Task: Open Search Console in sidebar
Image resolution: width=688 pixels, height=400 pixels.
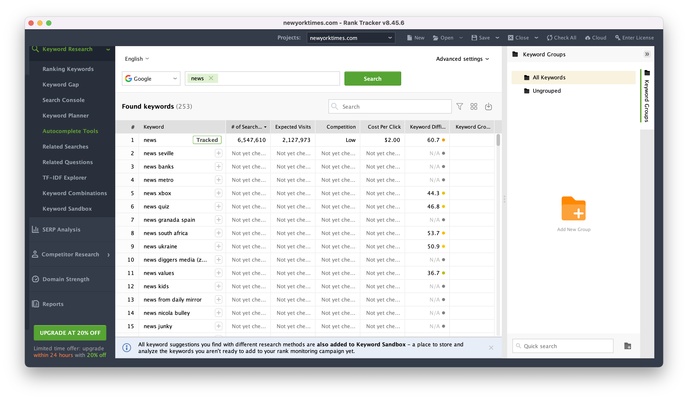Action: 63,100
